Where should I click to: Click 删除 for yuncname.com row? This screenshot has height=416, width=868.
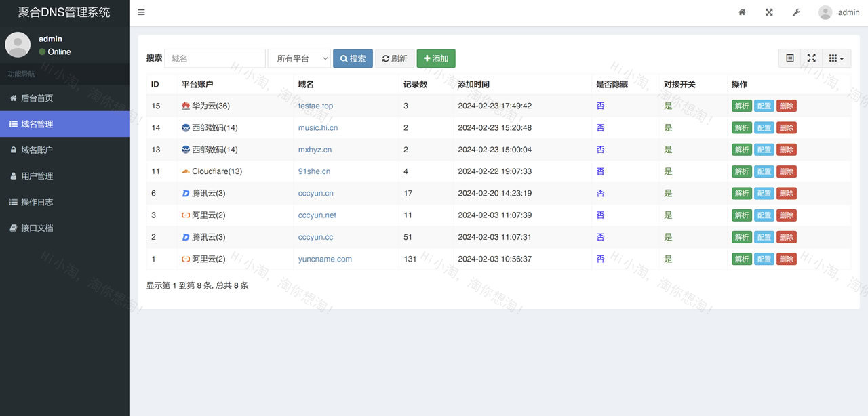pyautogui.click(x=787, y=259)
